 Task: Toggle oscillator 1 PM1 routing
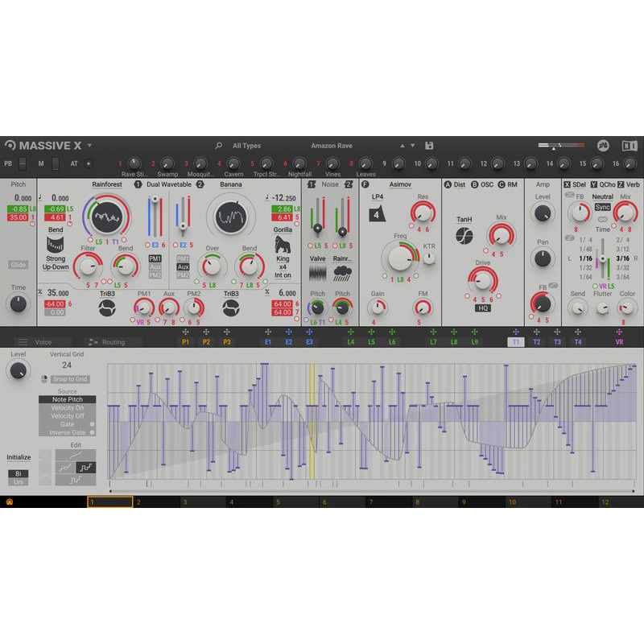tap(155, 258)
